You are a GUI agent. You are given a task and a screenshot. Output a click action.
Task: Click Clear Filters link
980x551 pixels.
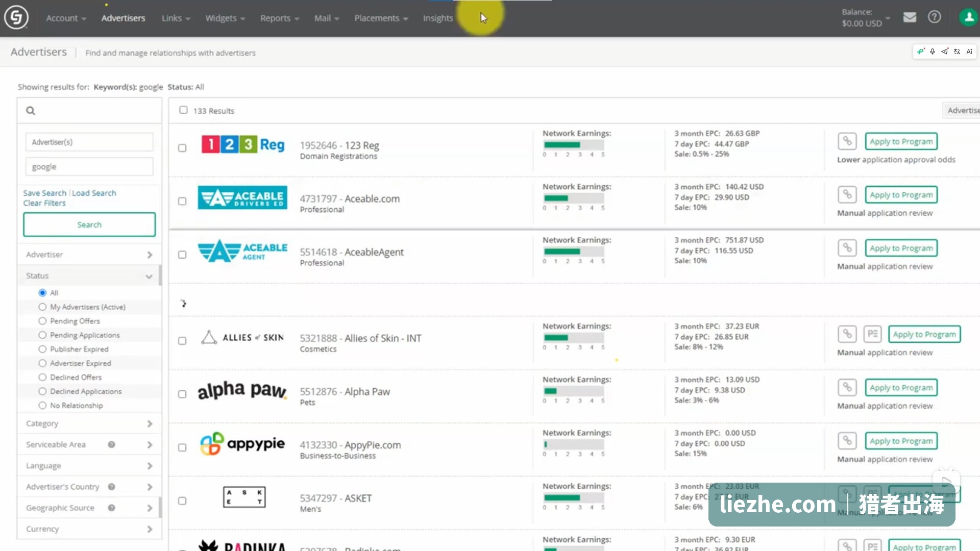coord(44,203)
